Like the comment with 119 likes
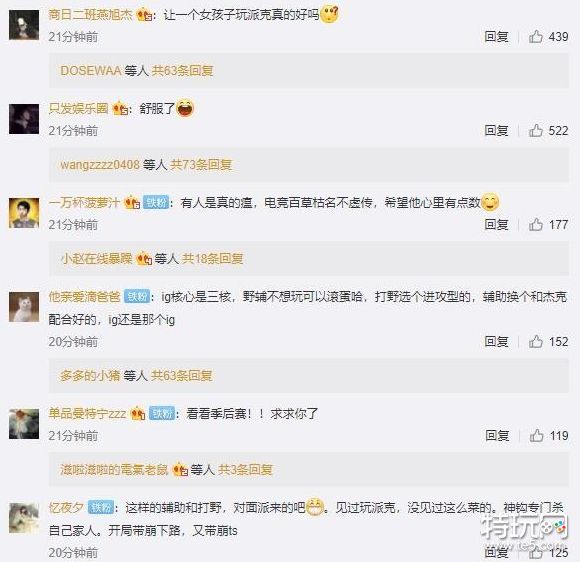Screen dimensions: 580x562 tap(536, 435)
